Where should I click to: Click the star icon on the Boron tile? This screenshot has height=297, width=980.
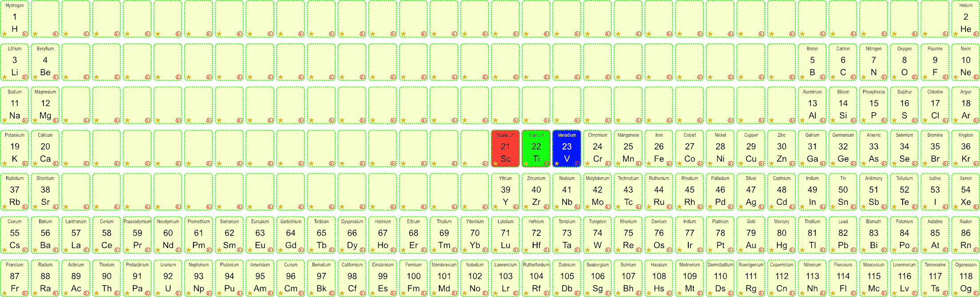[x=802, y=77]
